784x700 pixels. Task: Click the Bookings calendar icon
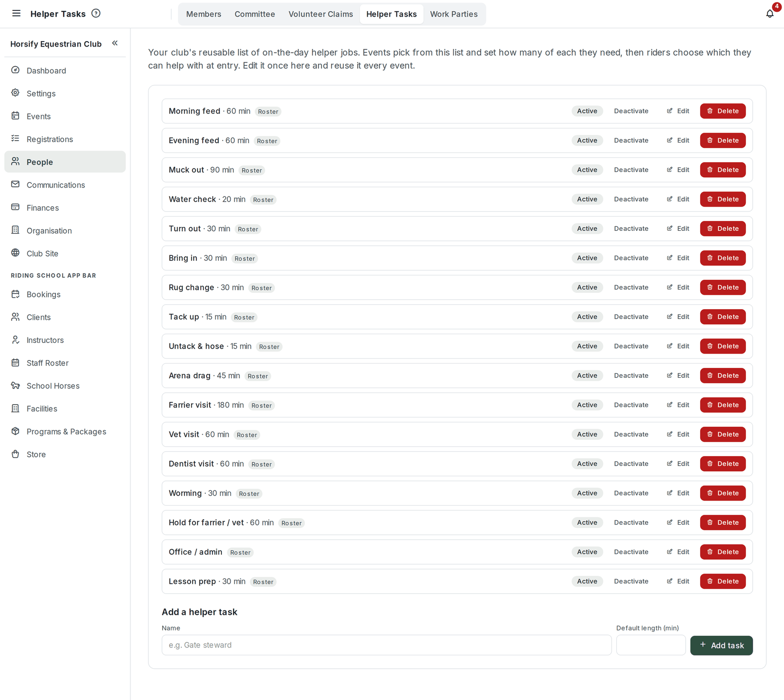(16, 294)
